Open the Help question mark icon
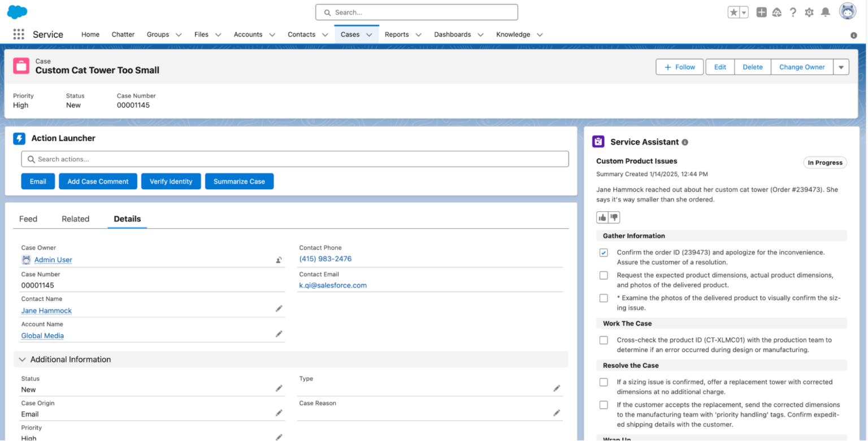Viewport: 868px width, 441px height. (793, 12)
